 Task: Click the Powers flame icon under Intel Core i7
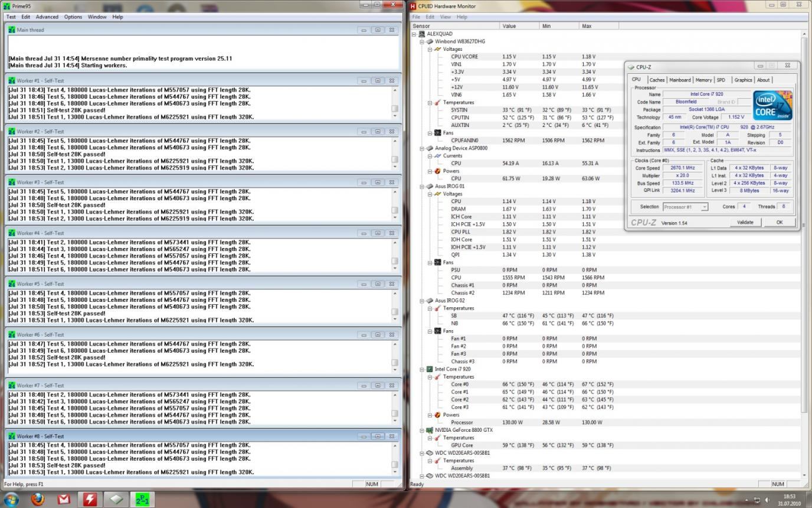point(437,415)
